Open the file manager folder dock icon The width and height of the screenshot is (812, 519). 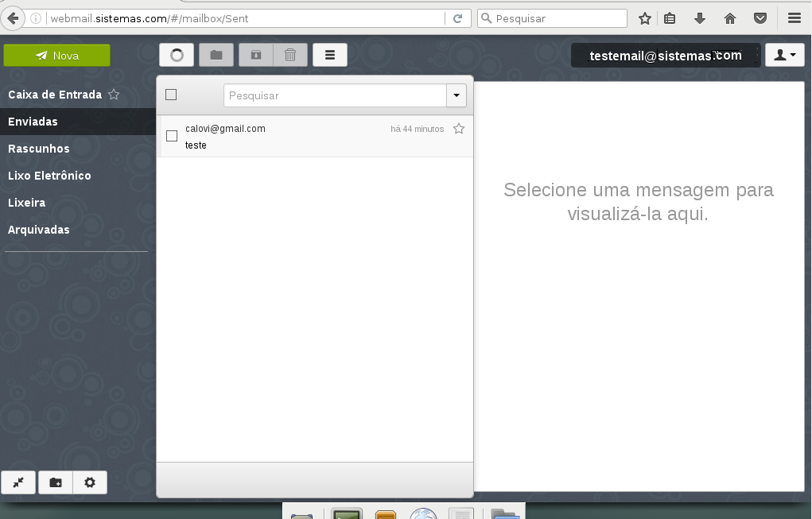coord(505,513)
